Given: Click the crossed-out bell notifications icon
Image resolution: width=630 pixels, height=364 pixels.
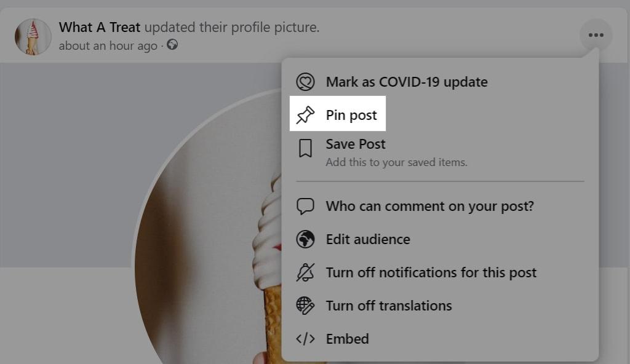Looking at the screenshot, I should [x=305, y=272].
